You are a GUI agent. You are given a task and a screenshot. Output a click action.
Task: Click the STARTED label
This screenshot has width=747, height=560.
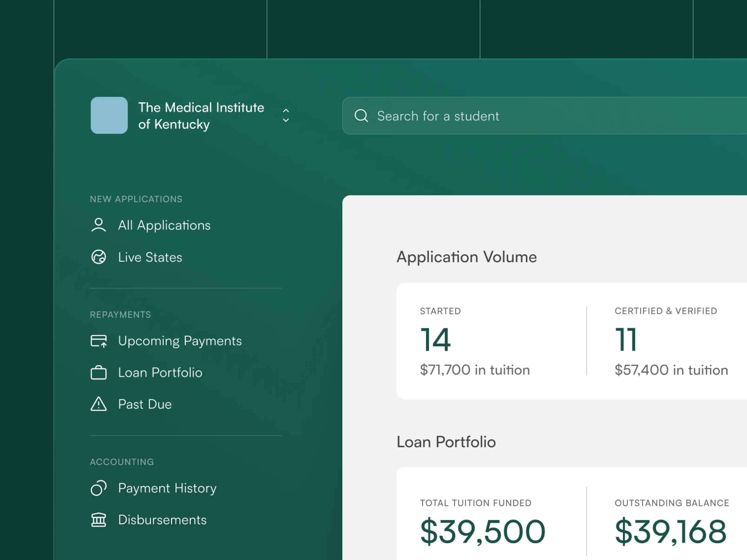click(x=440, y=311)
